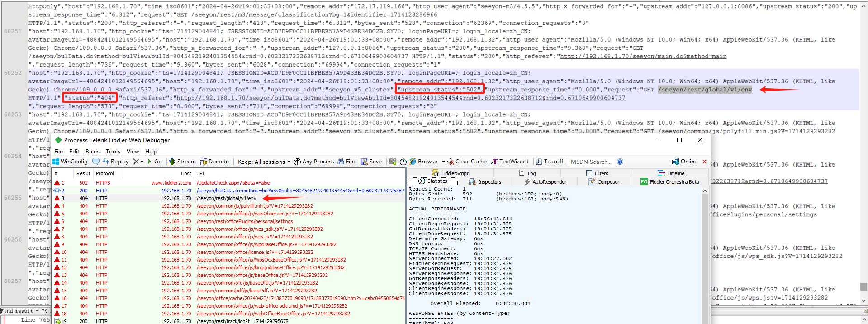Close the toolbar with red X
This screenshot has height=324, width=868.
pyautogui.click(x=704, y=162)
